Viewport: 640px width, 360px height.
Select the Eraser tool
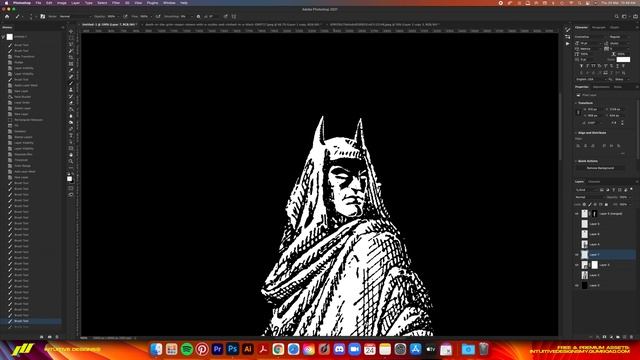coord(71,103)
